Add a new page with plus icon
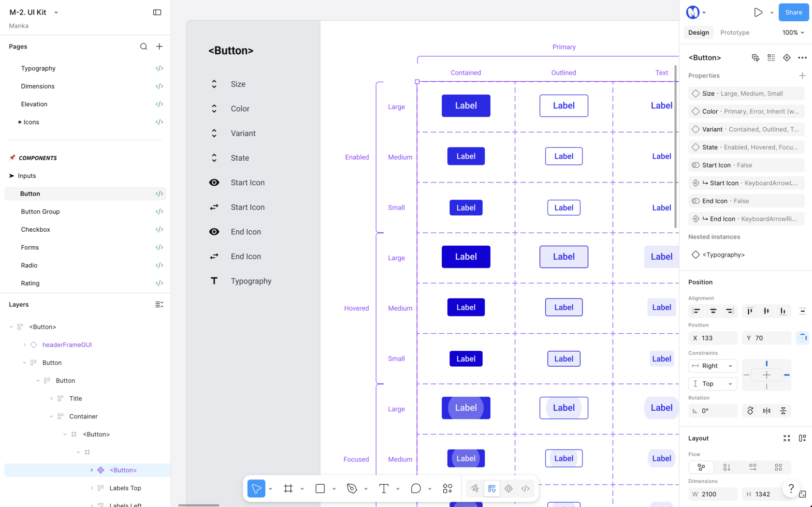This screenshot has width=812, height=507. [x=159, y=46]
